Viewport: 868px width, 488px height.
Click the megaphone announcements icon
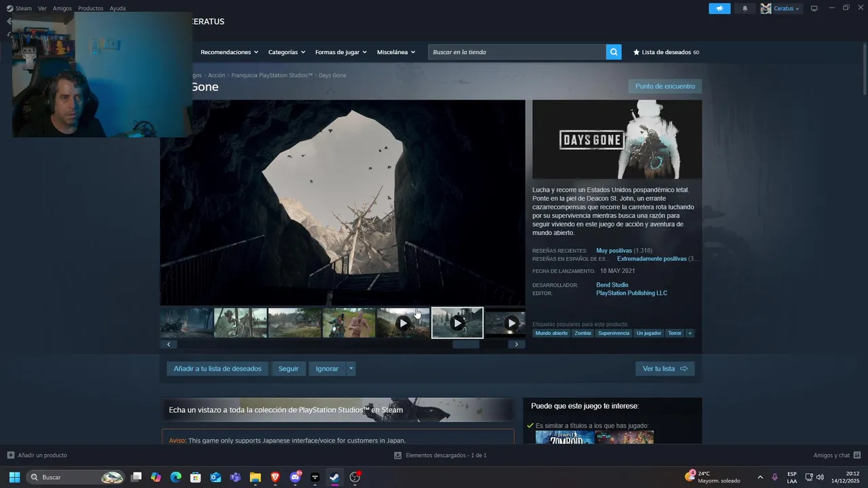tap(719, 9)
